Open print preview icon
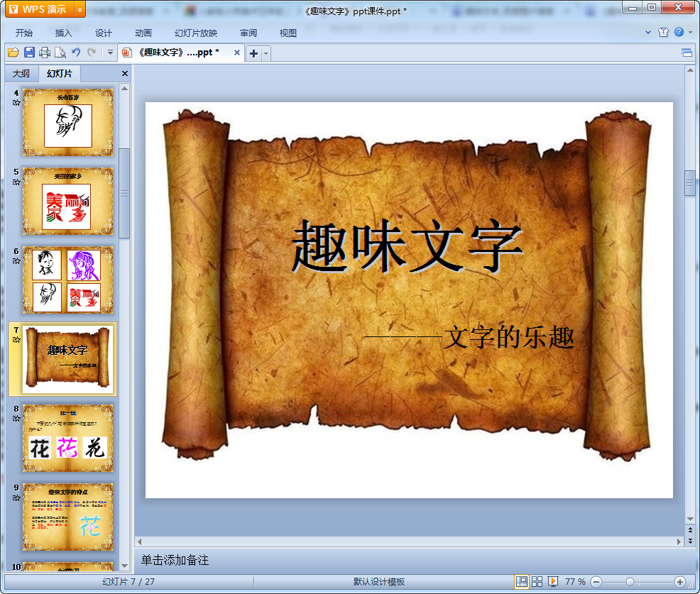700x594 pixels. point(60,53)
